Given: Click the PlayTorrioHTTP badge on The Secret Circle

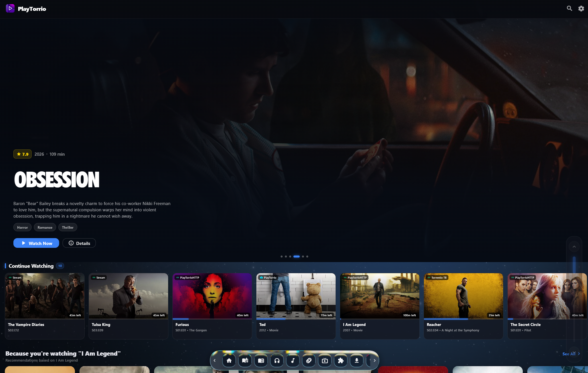Looking at the screenshot, I should pos(523,277).
